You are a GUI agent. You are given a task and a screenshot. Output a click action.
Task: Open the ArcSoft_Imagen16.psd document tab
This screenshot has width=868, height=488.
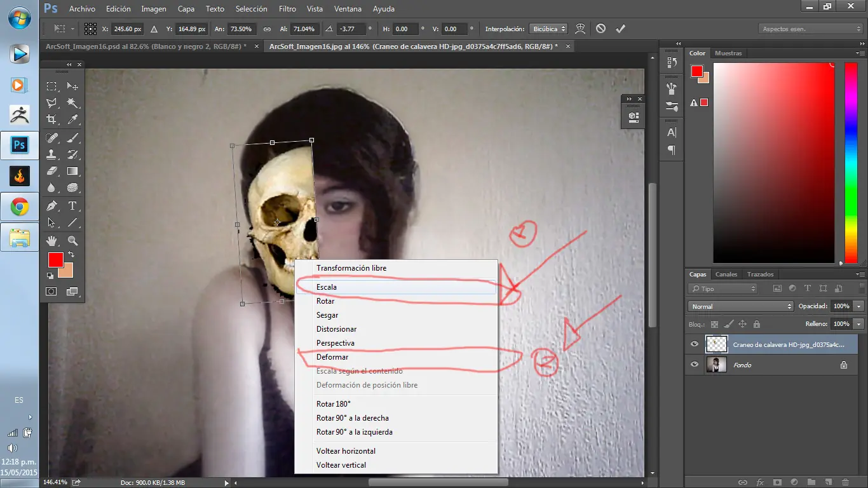pyautogui.click(x=146, y=46)
